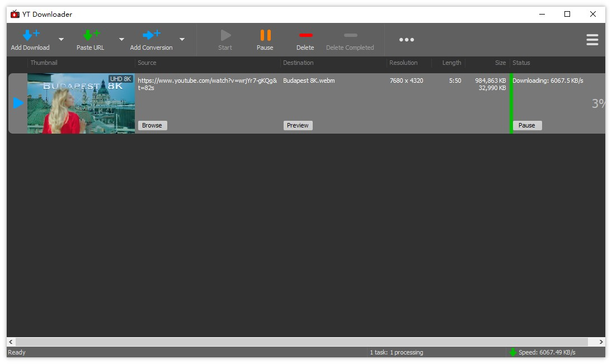Screen dimensions: 612x364
Task: Click the 984,863 KB size value
Action: 490,81
